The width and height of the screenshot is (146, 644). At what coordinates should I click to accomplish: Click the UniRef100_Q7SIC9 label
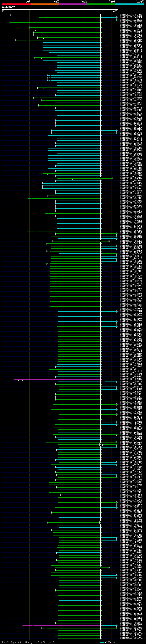(131, 103)
